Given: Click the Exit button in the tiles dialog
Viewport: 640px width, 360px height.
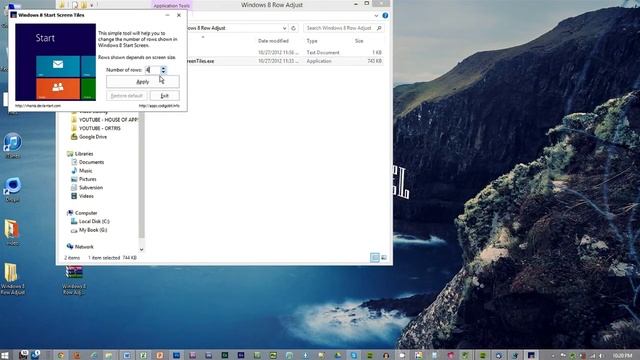Looking at the screenshot, I should [x=164, y=96].
